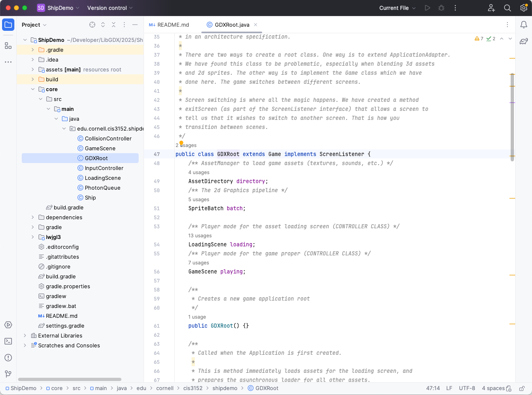
Task: Open the Git tool window icon
Action: pyautogui.click(x=8, y=374)
